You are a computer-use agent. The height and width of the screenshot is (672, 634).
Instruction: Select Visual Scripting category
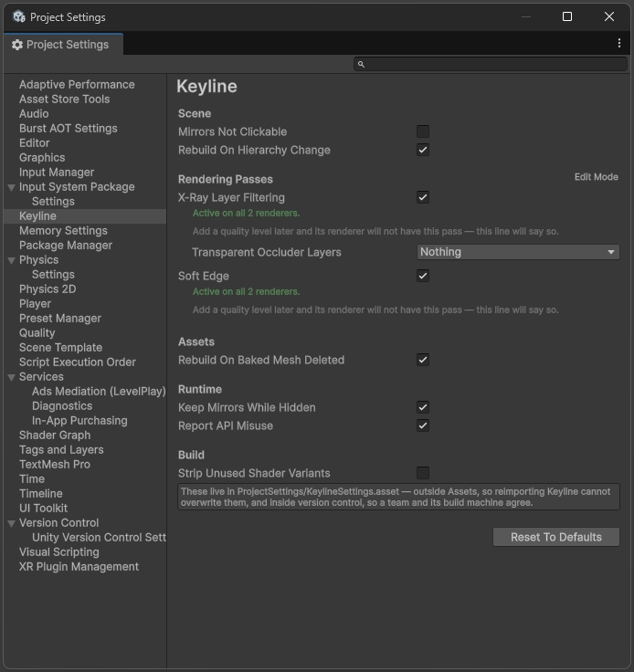(x=59, y=552)
